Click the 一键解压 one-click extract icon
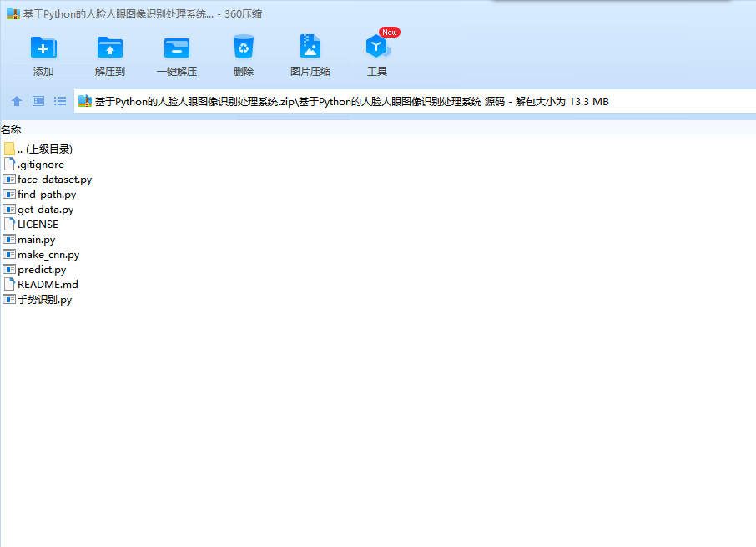Image resolution: width=756 pixels, height=547 pixels. pyautogui.click(x=177, y=48)
